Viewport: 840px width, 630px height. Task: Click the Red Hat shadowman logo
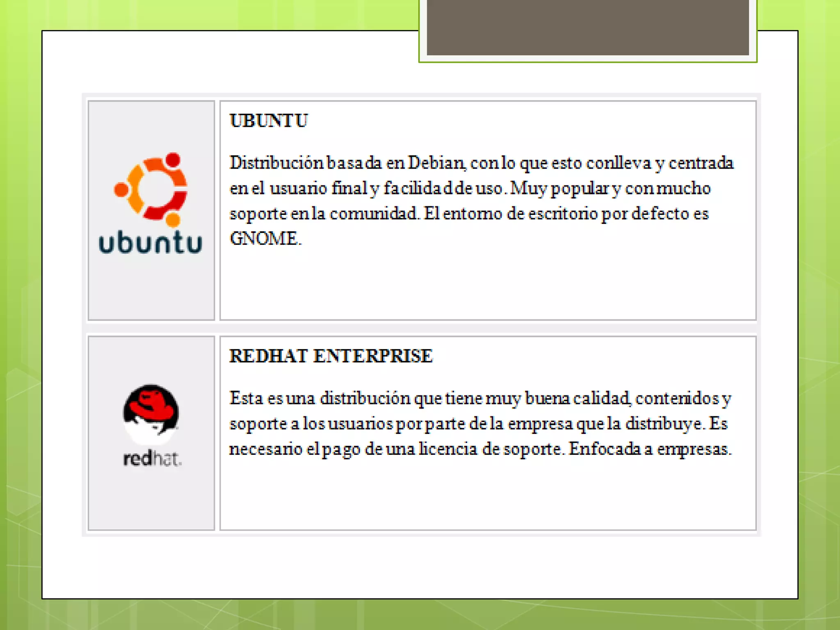[x=151, y=414]
